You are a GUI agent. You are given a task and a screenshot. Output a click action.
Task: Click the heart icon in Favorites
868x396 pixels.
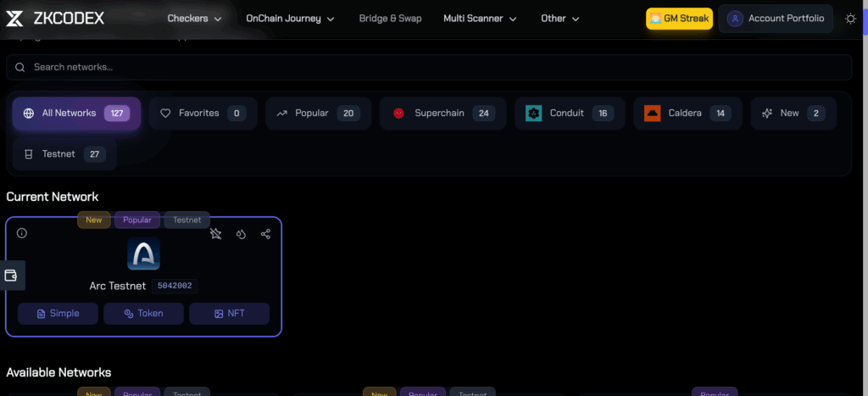coord(165,114)
